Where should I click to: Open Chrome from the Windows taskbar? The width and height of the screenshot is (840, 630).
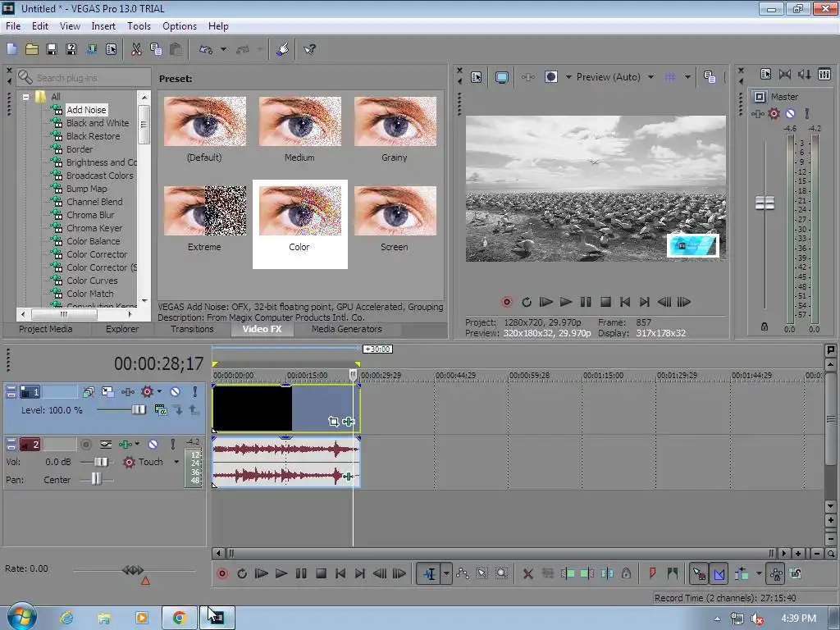click(179, 618)
